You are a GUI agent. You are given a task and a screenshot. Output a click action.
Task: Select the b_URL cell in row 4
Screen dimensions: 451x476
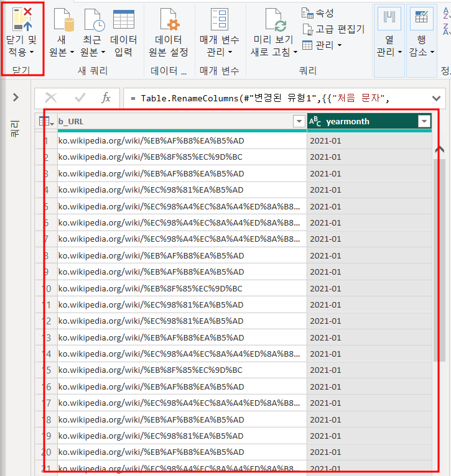(182, 190)
